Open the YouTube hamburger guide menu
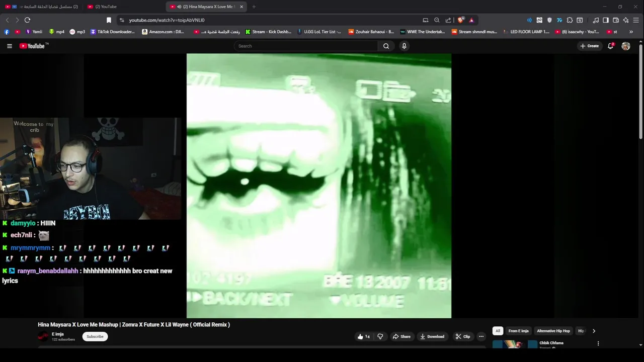This screenshot has width=644, height=362. (x=9, y=46)
